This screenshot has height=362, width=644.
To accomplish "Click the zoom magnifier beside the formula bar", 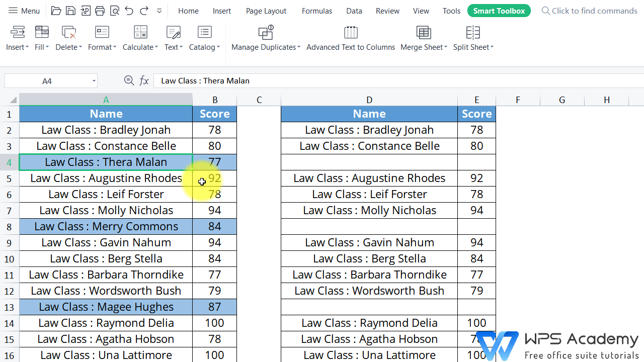I will coord(129,80).
